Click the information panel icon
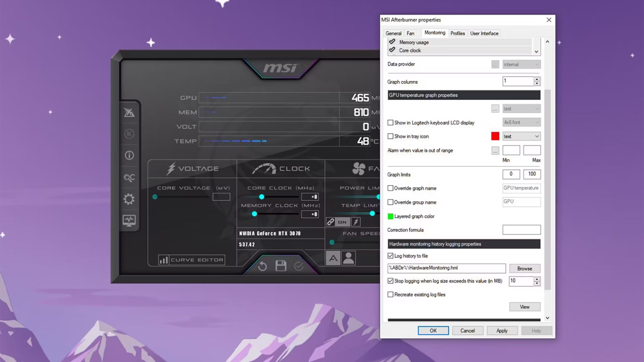The width and height of the screenshot is (644, 362). [x=129, y=155]
